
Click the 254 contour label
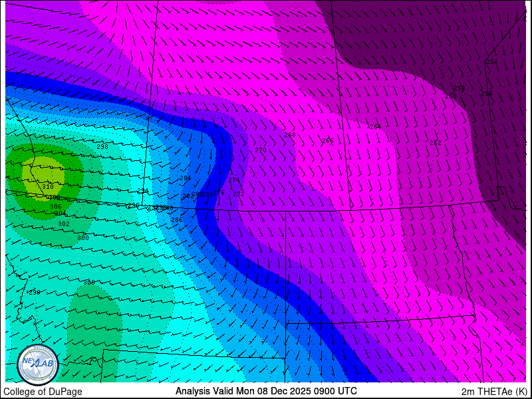(x=491, y=62)
